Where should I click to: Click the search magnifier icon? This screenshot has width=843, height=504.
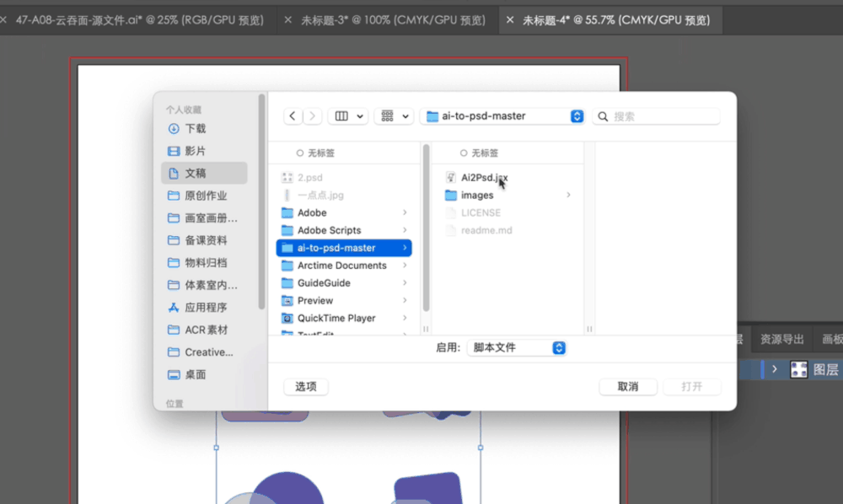coord(603,116)
